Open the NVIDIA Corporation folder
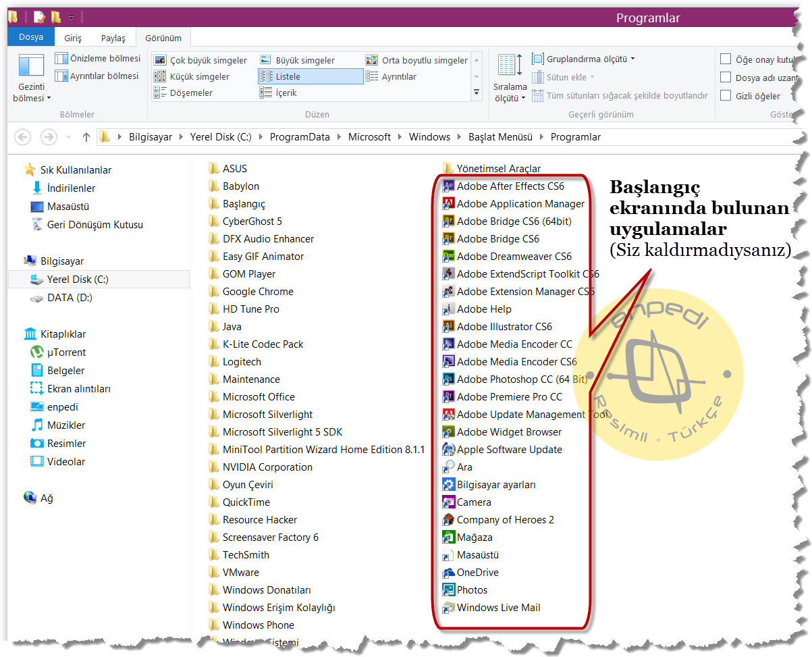The image size is (812, 657). [261, 467]
